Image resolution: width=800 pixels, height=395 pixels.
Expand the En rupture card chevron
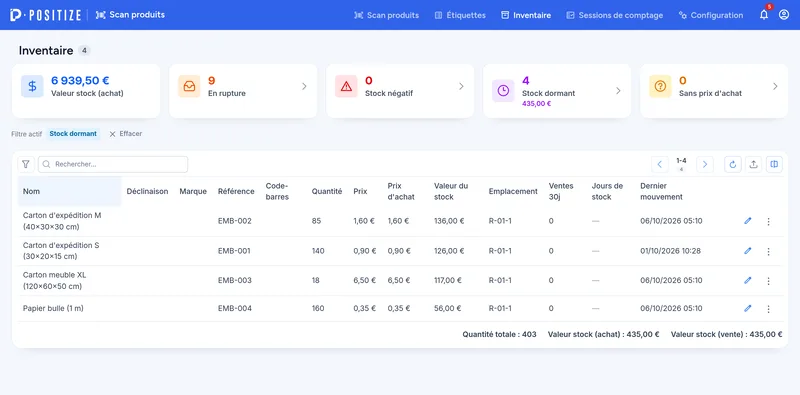[x=304, y=86]
